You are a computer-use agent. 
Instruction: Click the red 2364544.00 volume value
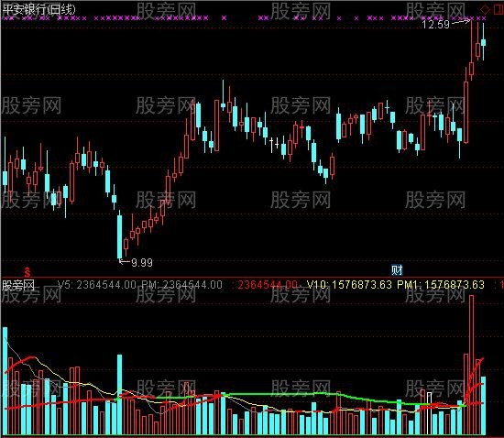(268, 285)
